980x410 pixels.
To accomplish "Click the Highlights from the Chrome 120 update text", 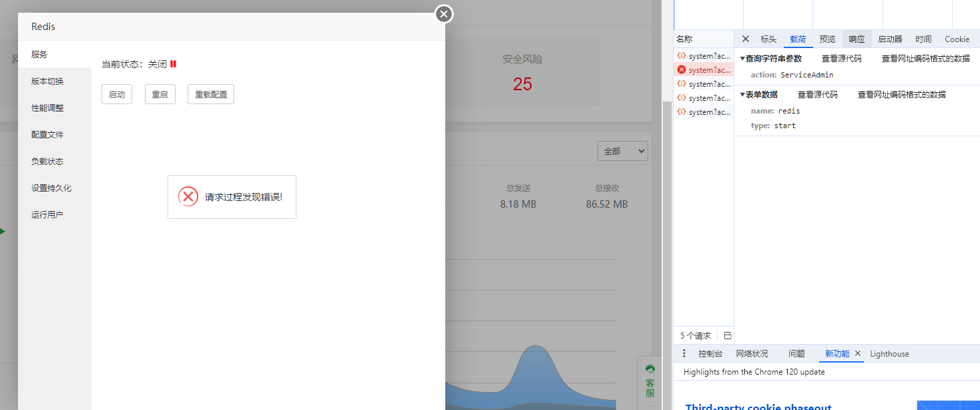I will pos(754,372).
